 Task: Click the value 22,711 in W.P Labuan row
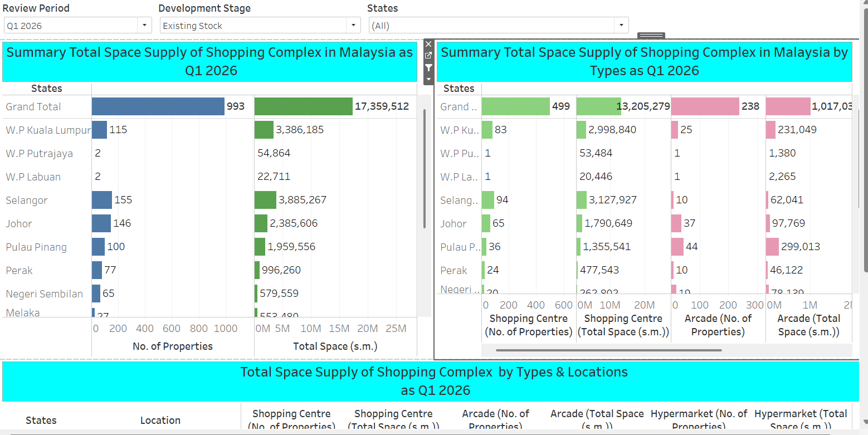tap(274, 177)
